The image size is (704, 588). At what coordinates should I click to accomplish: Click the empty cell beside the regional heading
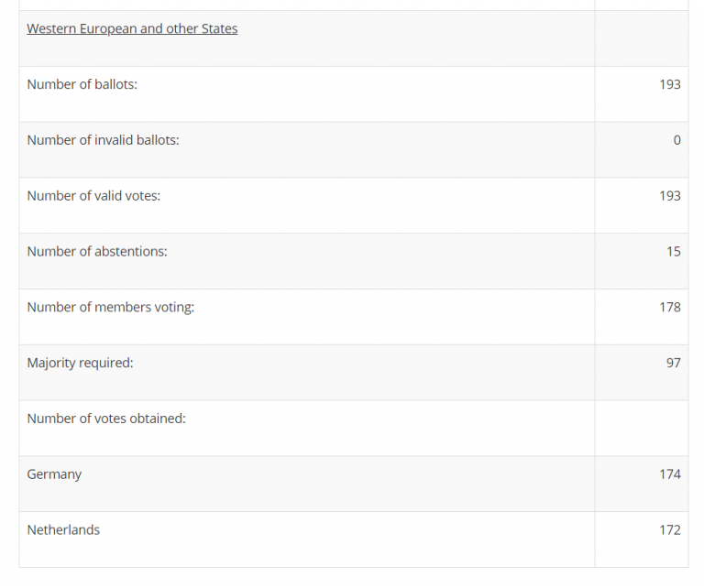tap(642, 38)
